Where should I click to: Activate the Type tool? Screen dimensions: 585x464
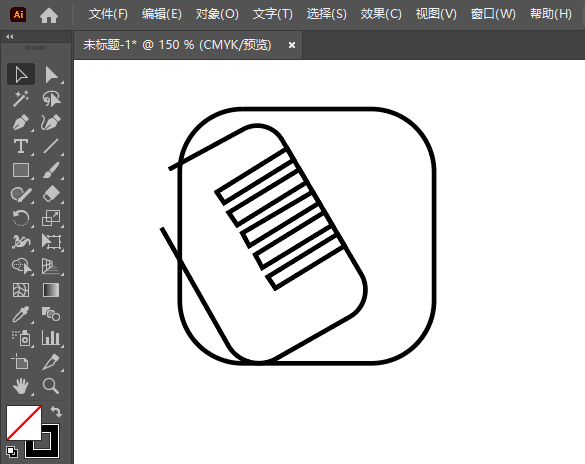coord(21,146)
